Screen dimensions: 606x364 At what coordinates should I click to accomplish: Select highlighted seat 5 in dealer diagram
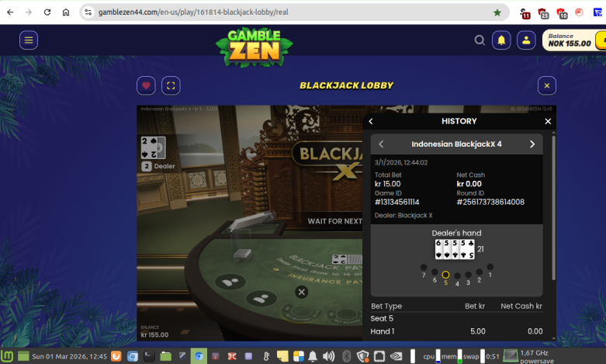click(x=445, y=275)
